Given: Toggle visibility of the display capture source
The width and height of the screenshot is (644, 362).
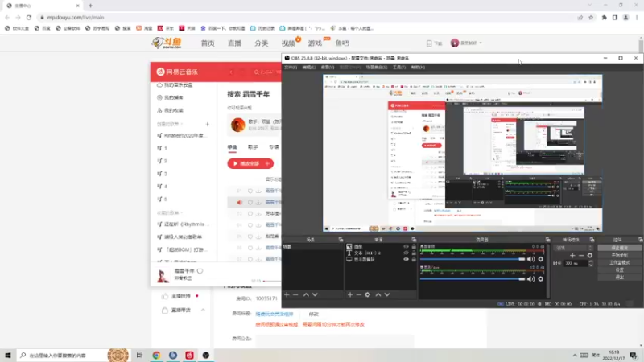Looking at the screenshot, I should point(406,259).
